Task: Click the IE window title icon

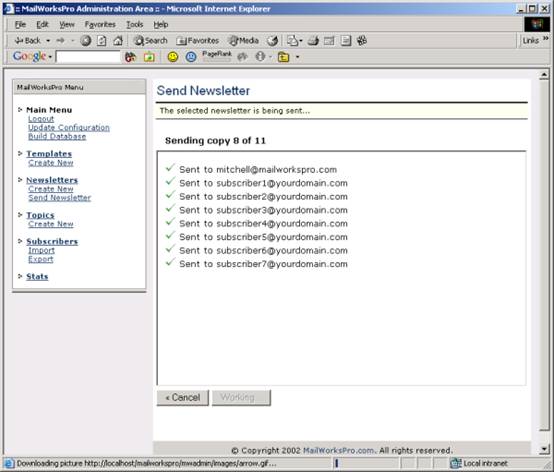Action: pos(8,8)
